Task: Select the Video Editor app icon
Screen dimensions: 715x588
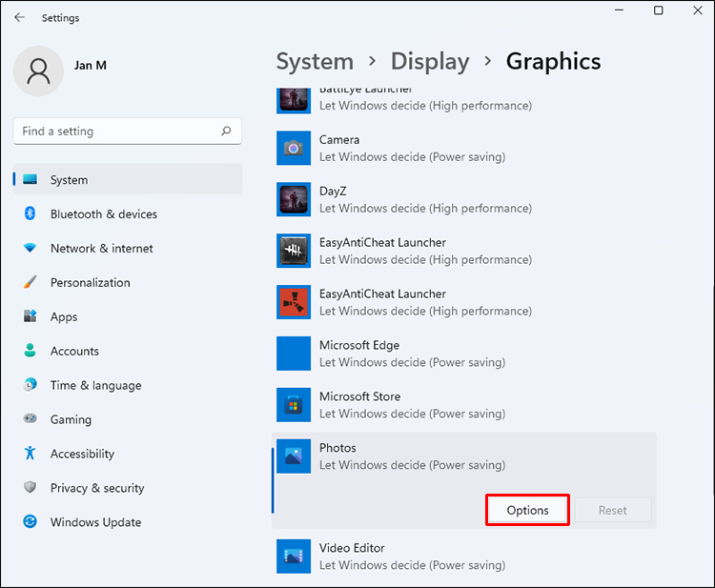Action: pyautogui.click(x=294, y=557)
